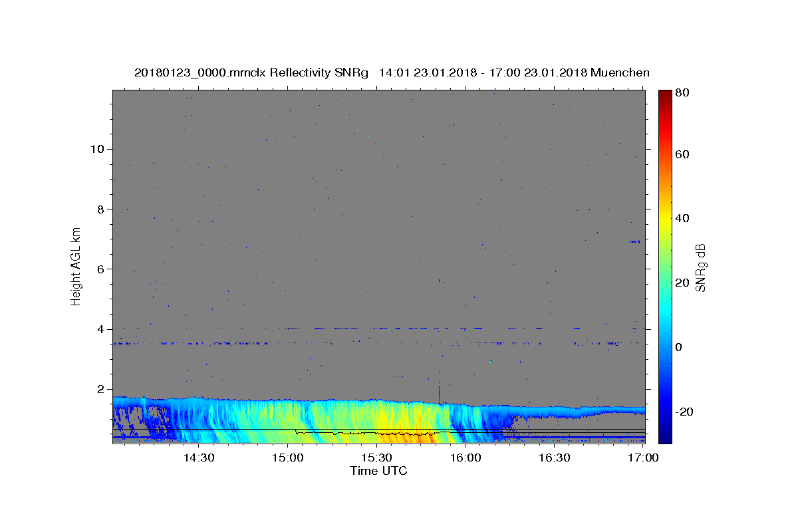Click the yellow region of the colorbar
The height and width of the screenshot is (532, 798).
pyautogui.click(x=664, y=219)
